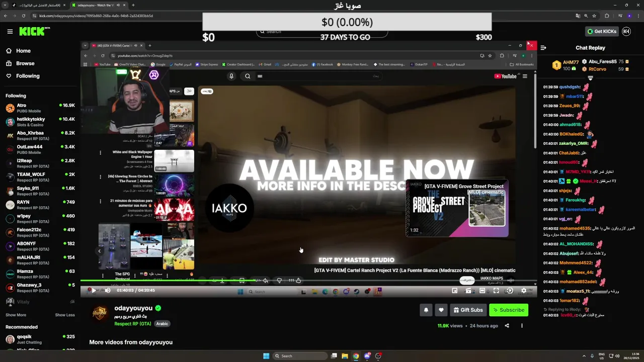Click the Kick search field
Screen dimensions: 644x362
[322, 32]
